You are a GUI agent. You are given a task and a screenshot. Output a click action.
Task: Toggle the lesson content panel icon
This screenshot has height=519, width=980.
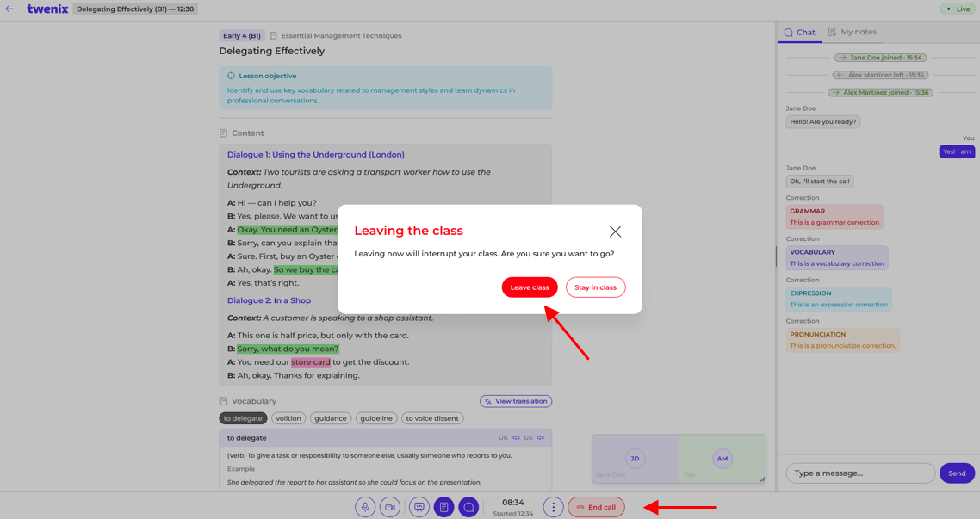pos(443,507)
